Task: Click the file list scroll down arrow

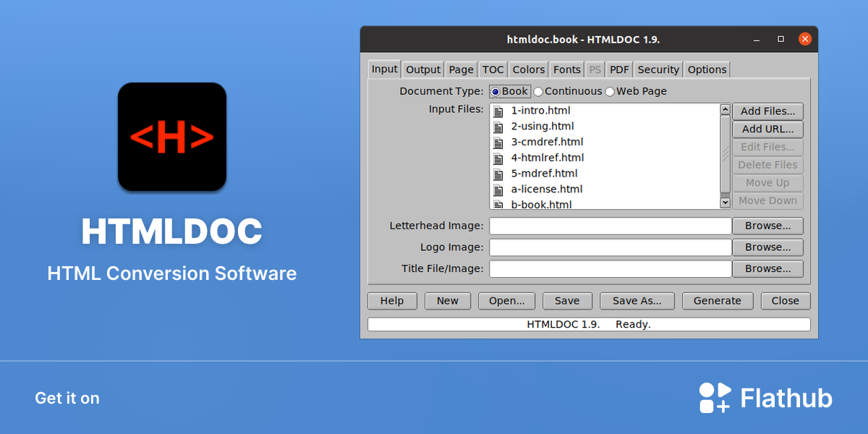Action: click(x=726, y=203)
